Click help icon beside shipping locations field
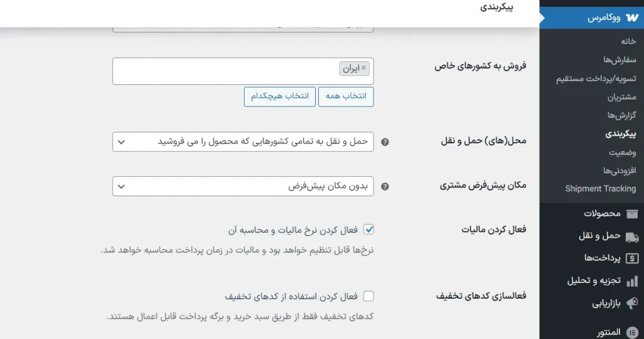 [385, 142]
